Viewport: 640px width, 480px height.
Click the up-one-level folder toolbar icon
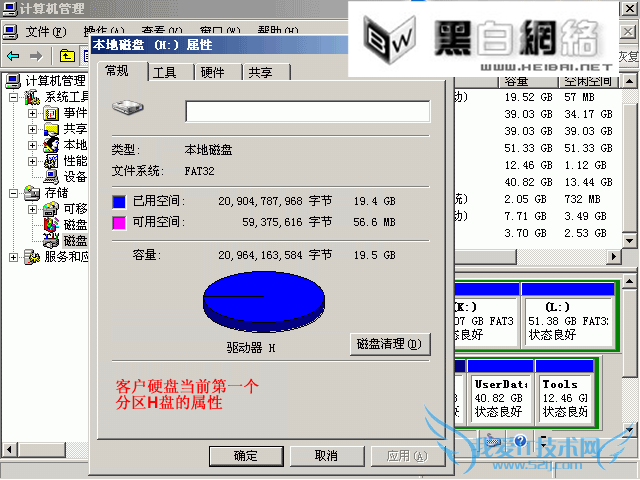67,56
